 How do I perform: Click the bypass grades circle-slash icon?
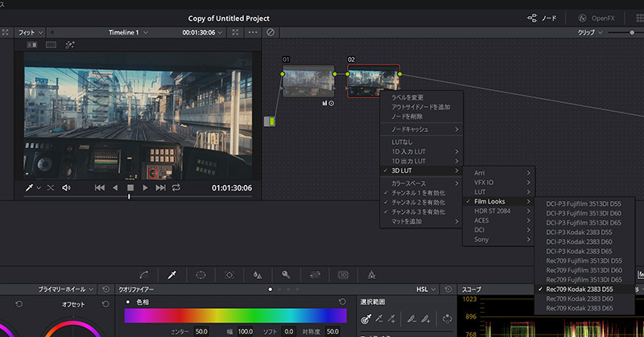coord(270,32)
